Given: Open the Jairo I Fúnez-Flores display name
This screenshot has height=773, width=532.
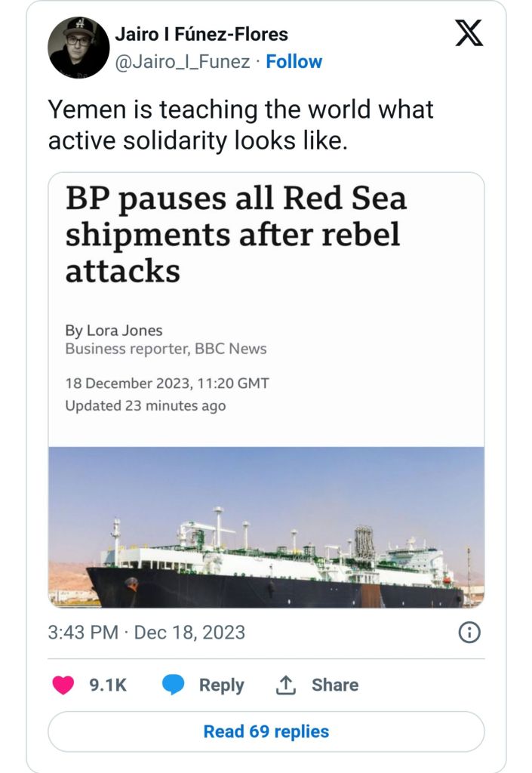Looking at the screenshot, I should 201,34.
